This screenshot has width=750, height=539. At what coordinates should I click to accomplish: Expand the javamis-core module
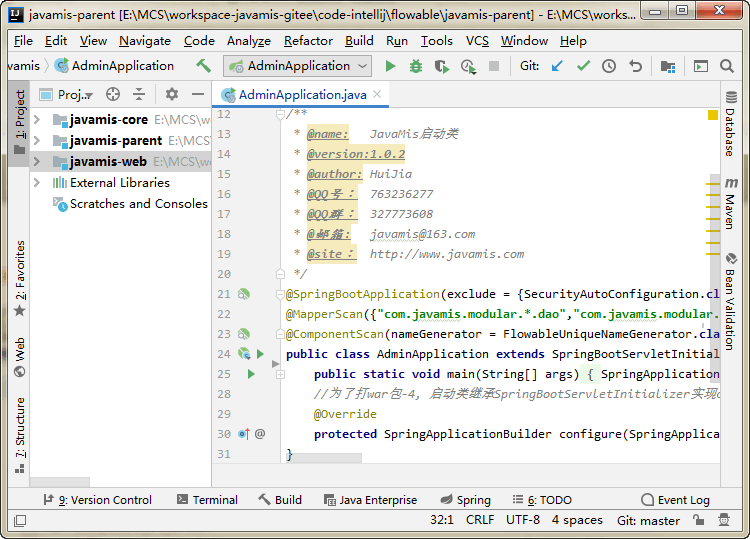click(37, 120)
